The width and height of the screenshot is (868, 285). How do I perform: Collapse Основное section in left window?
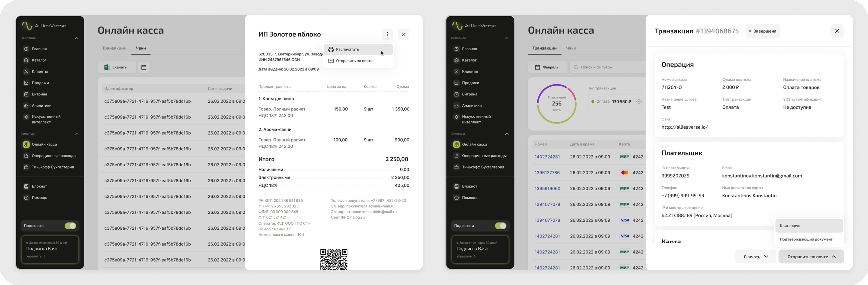76,38
